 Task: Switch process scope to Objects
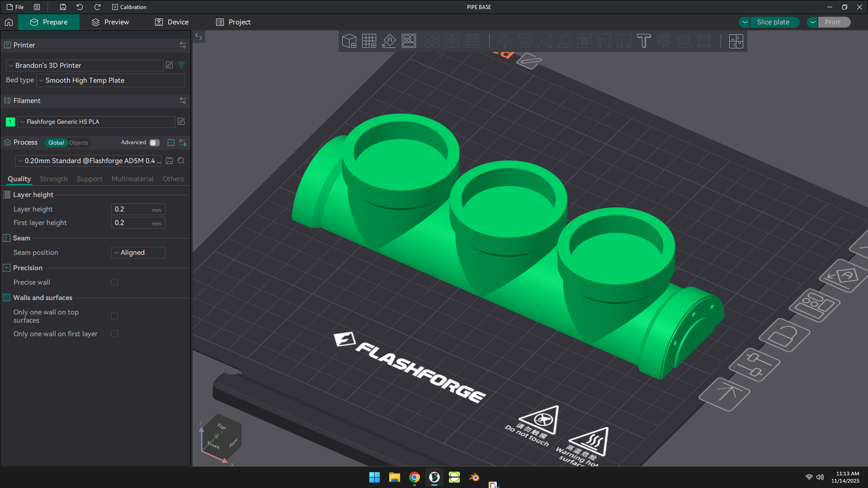coord(79,143)
